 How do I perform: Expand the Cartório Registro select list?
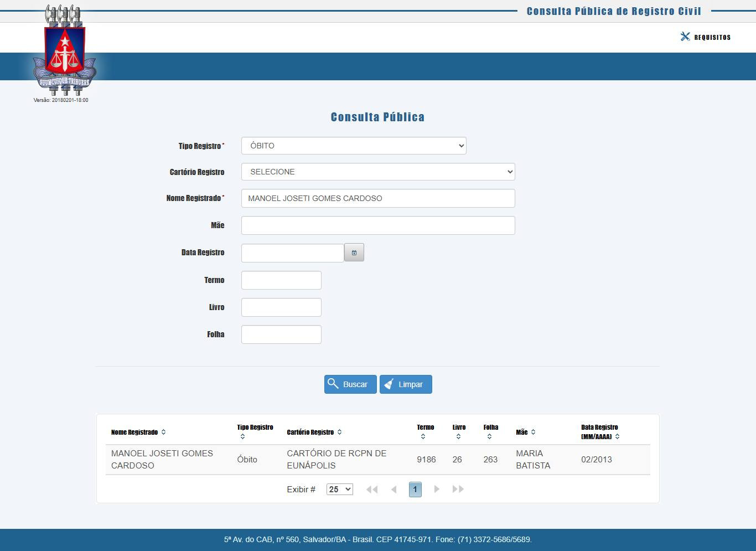[x=378, y=172]
